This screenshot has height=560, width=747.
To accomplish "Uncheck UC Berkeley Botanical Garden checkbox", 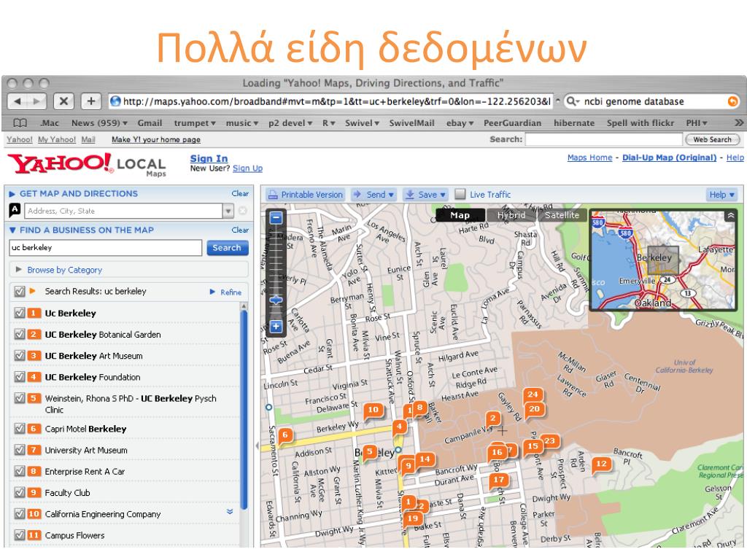I will coord(20,334).
